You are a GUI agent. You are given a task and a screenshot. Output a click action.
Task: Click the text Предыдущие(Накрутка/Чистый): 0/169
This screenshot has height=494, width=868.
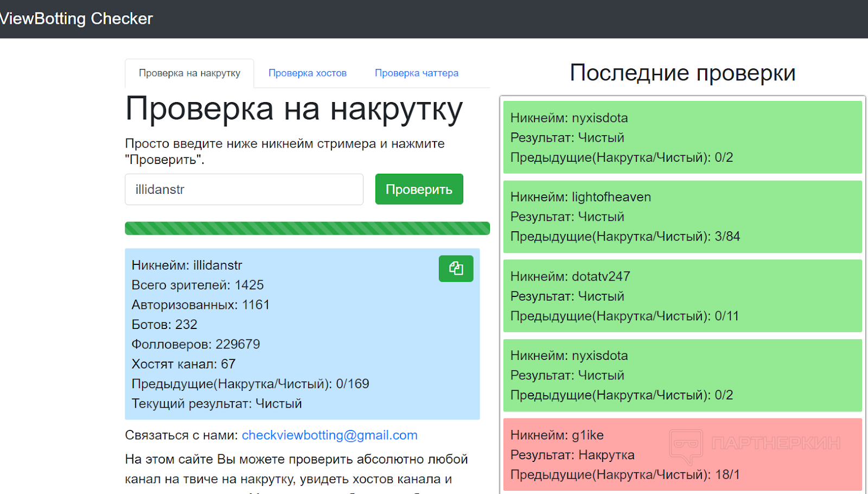pyautogui.click(x=250, y=384)
